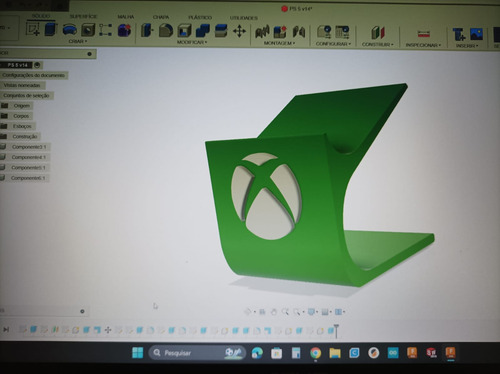
Task: Select Vistas nomeadas in browser
Action: coord(22,85)
